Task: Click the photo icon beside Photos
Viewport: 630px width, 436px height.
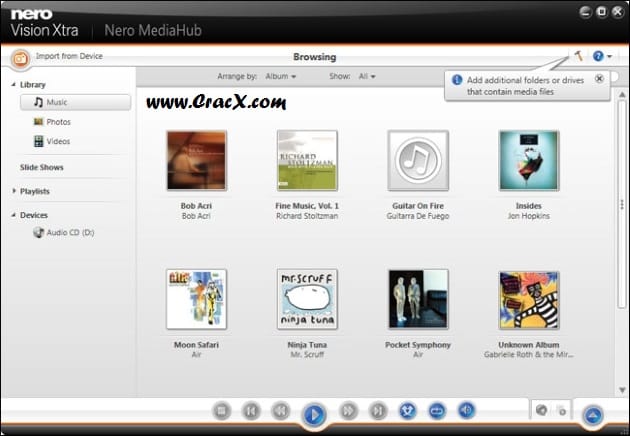Action: (x=39, y=121)
